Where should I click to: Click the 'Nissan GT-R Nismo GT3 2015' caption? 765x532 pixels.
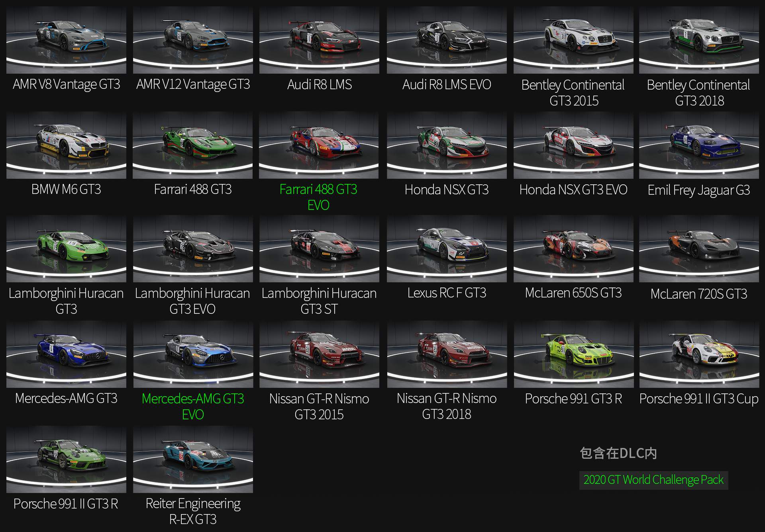coord(319,407)
